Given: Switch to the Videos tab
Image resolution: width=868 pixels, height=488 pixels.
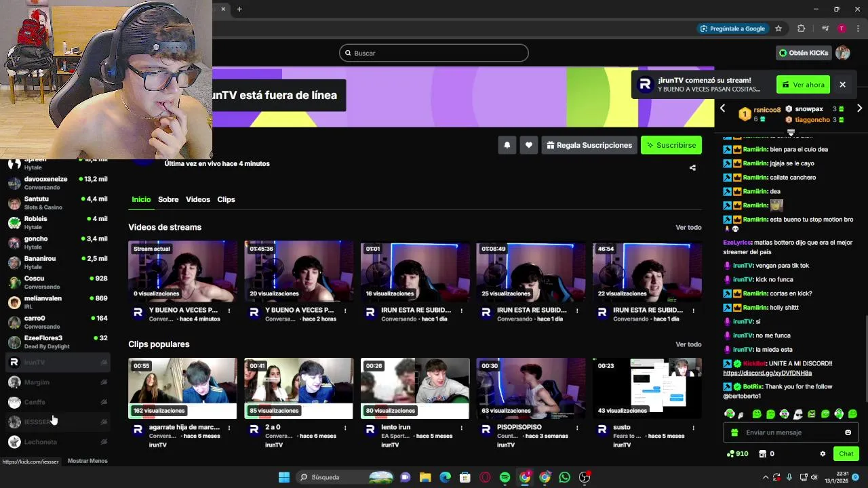Looking at the screenshot, I should point(198,199).
